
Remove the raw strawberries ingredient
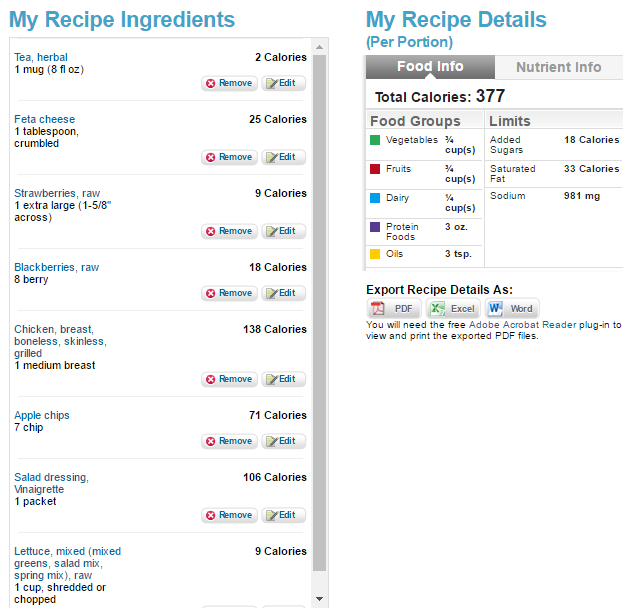229,231
